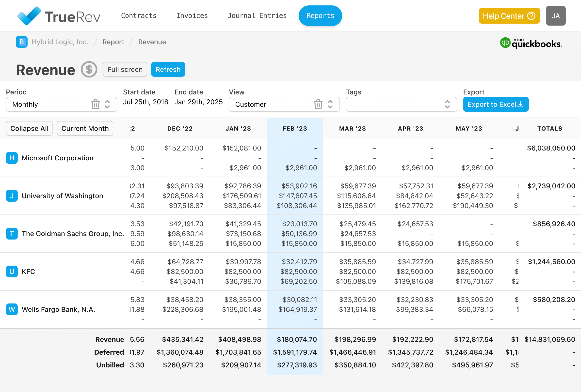Toggle Full screen mode
581x392 pixels.
(x=125, y=69)
